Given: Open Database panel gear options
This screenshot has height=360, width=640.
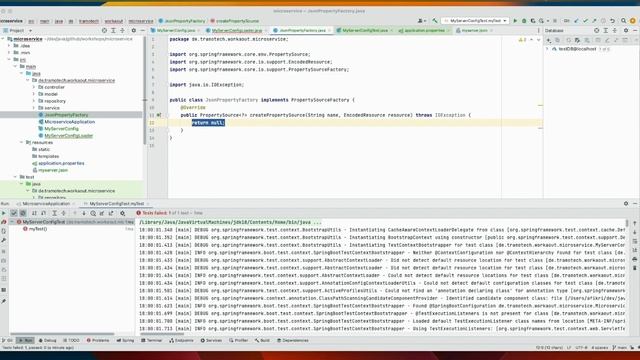Looking at the screenshot, I should point(626,31).
